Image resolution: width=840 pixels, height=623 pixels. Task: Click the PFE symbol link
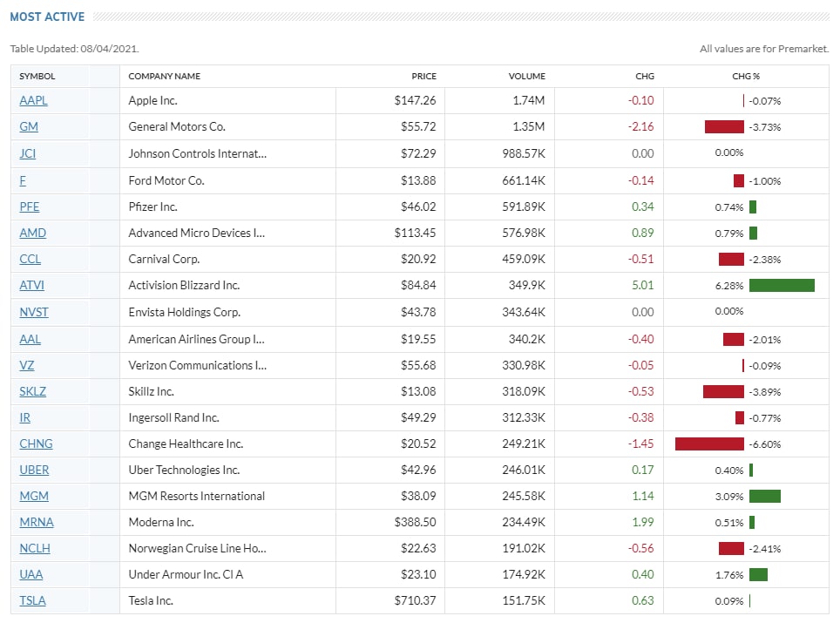pyautogui.click(x=30, y=207)
